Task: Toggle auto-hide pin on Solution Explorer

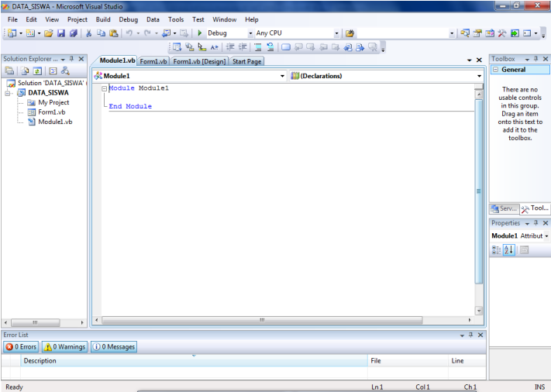Action: pyautogui.click(x=72, y=59)
